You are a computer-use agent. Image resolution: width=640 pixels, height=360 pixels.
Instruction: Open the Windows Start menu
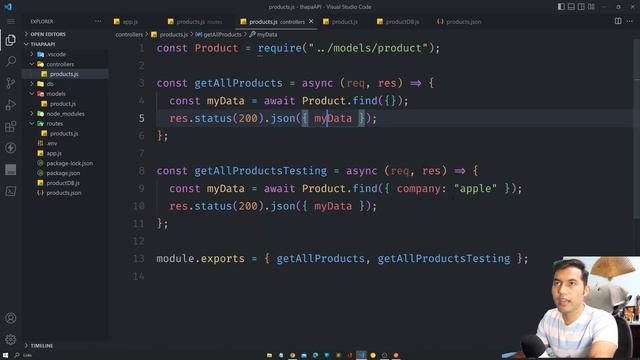[x=5, y=355]
